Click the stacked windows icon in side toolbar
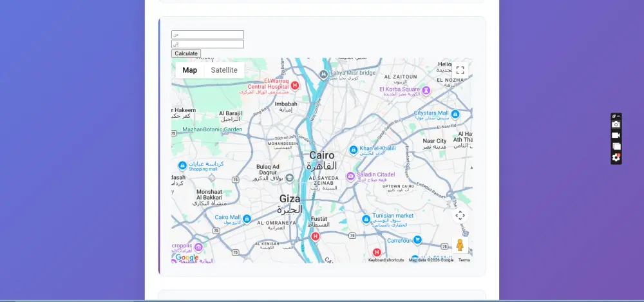 pos(616,146)
